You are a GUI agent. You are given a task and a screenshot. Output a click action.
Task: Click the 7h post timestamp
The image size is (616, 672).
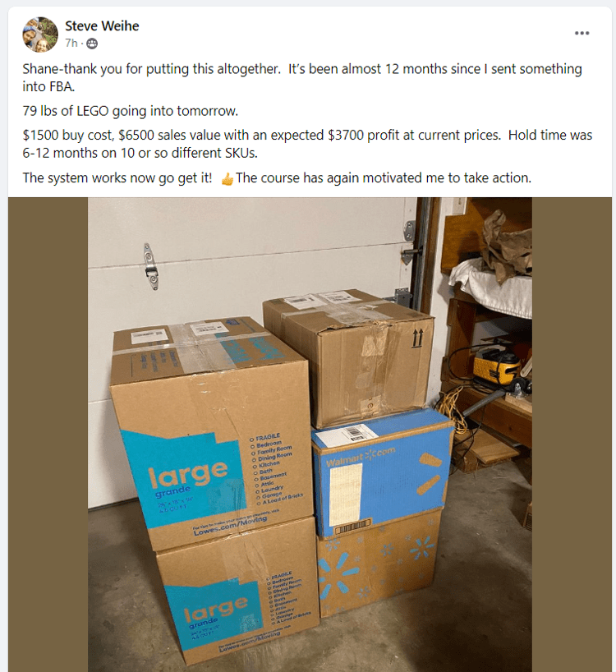71,44
